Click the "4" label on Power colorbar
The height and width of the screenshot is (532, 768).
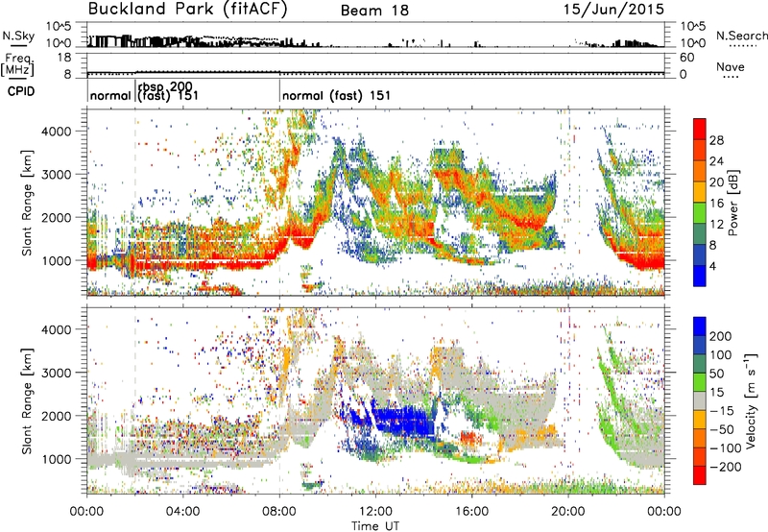[x=713, y=266]
